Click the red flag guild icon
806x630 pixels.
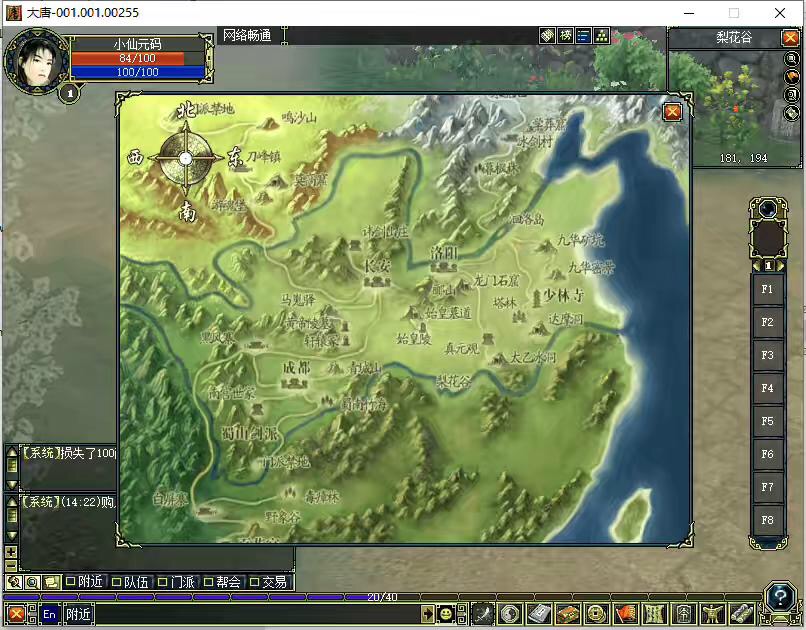[x=626, y=614]
